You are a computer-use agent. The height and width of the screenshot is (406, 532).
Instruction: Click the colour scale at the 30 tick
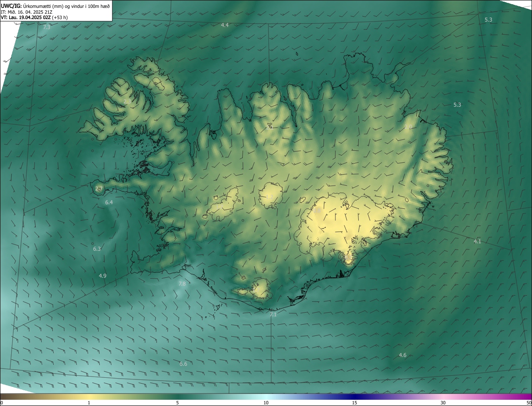pos(443,396)
